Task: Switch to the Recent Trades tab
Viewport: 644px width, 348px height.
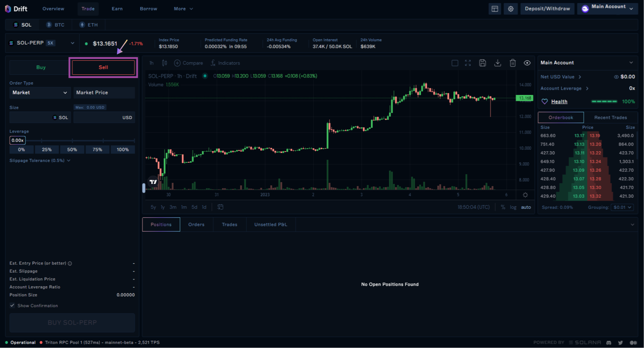Action: [610, 118]
